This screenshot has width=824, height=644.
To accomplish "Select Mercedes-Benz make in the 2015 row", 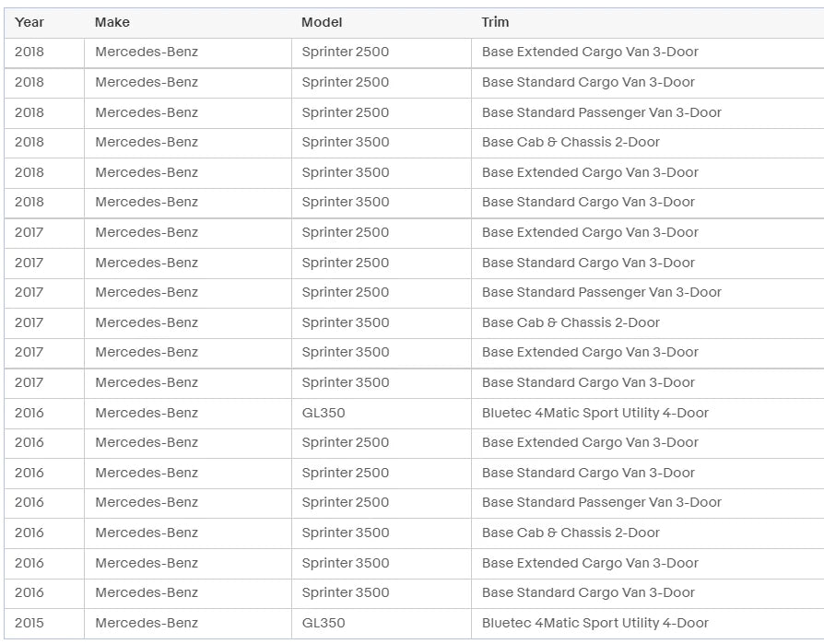I will pos(147,623).
